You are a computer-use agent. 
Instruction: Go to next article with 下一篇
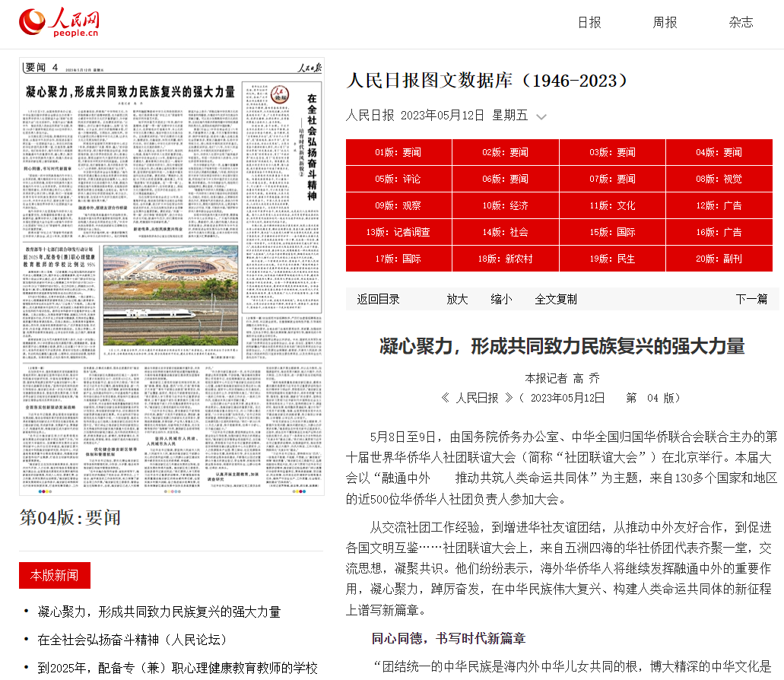pyautogui.click(x=751, y=299)
